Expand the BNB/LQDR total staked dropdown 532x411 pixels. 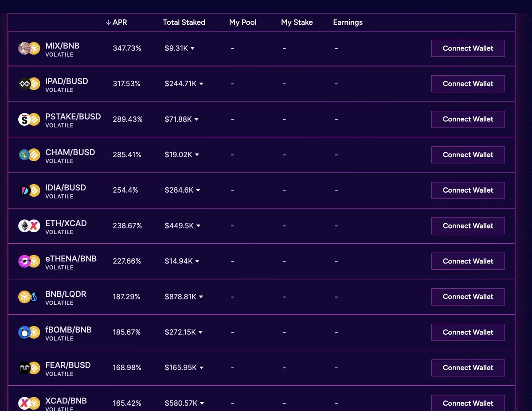(201, 297)
